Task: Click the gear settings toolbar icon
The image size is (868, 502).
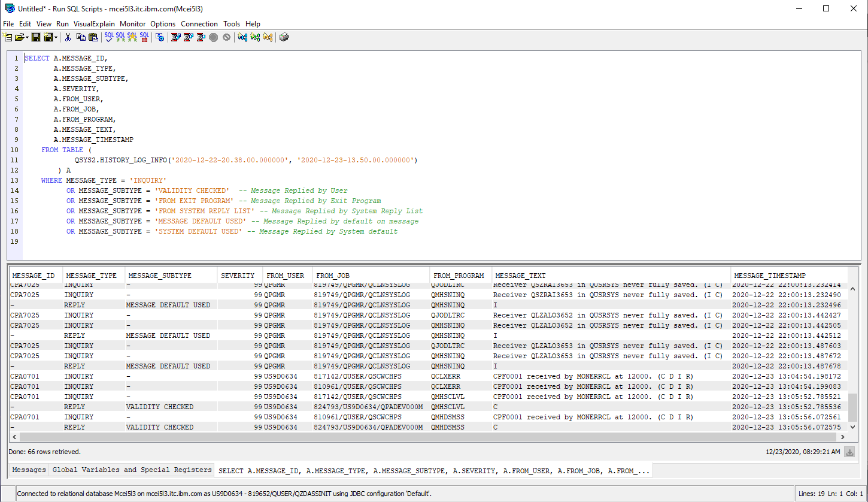Action: [x=160, y=37]
